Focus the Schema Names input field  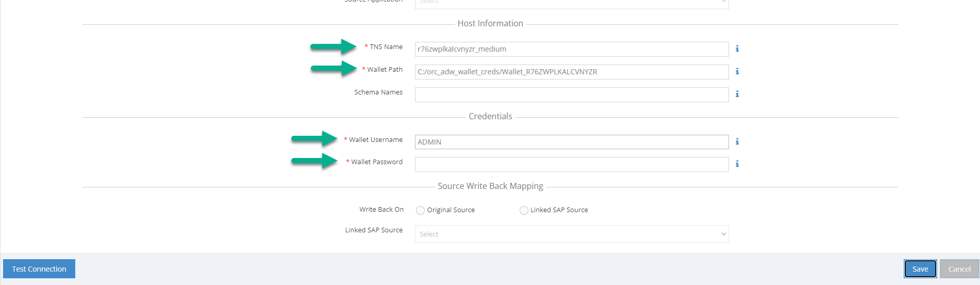tap(572, 94)
